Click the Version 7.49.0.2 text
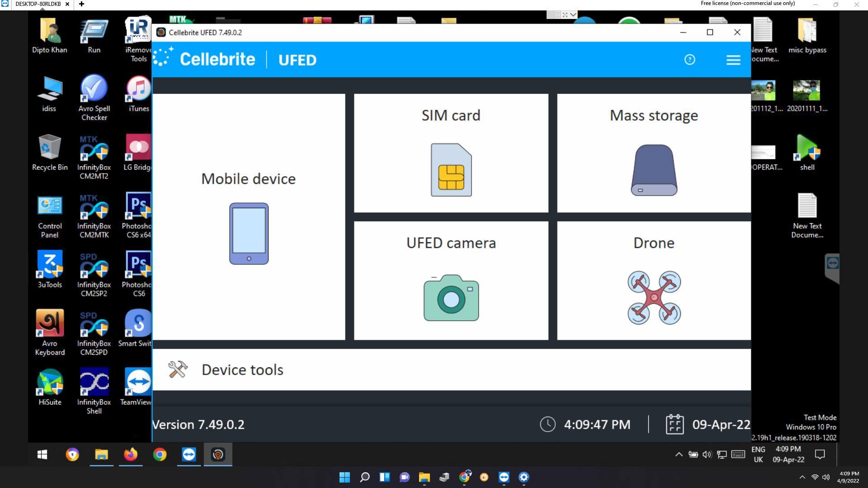The height and width of the screenshot is (488, 868). [x=198, y=425]
